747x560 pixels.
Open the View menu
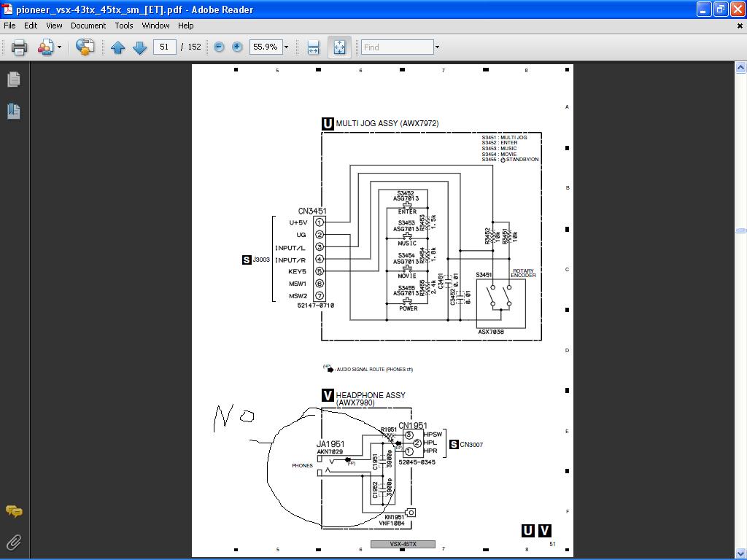(54, 26)
